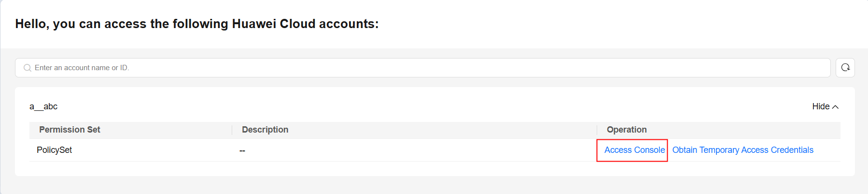Select the Description column header
The height and width of the screenshot is (194, 868).
click(x=265, y=130)
